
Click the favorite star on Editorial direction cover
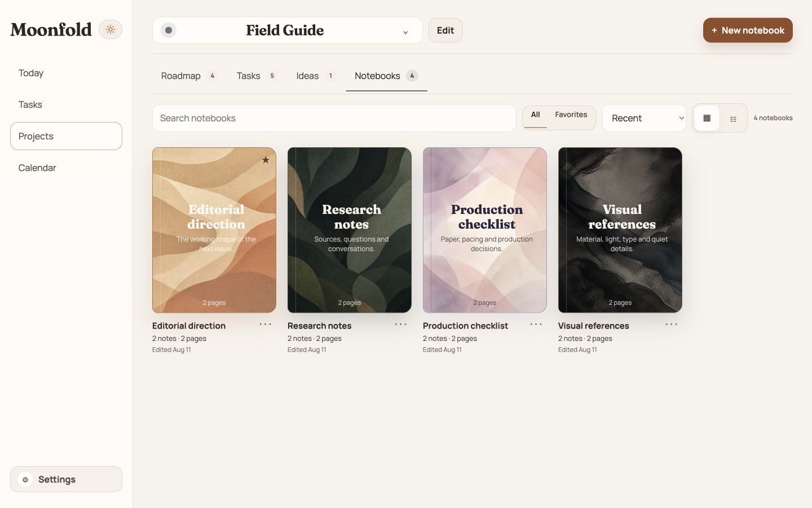pos(266,160)
